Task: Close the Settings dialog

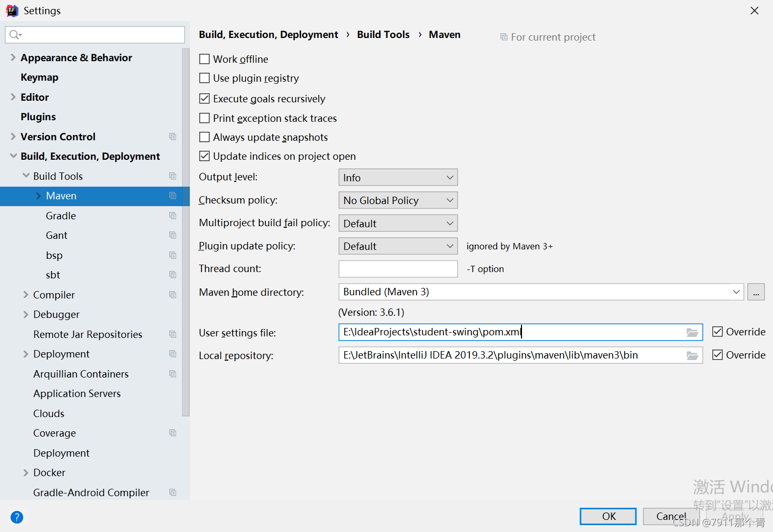Action: pyautogui.click(x=755, y=11)
